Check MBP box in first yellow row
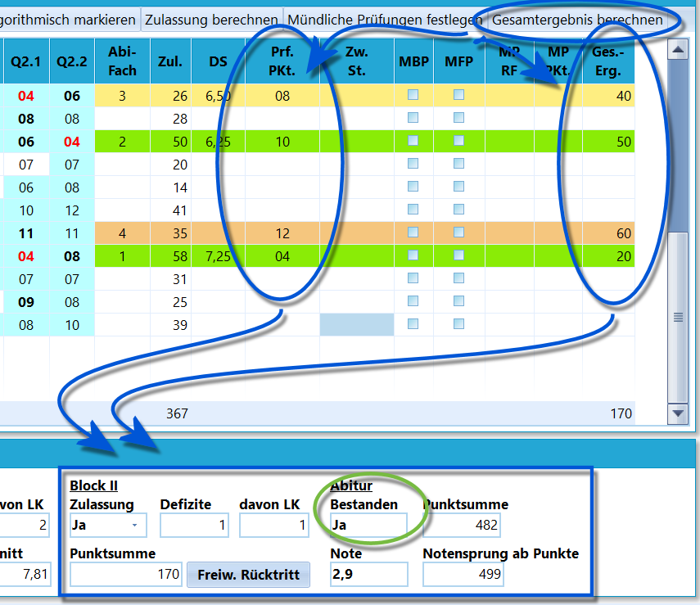Viewport: 700px width, 605px height. click(413, 95)
